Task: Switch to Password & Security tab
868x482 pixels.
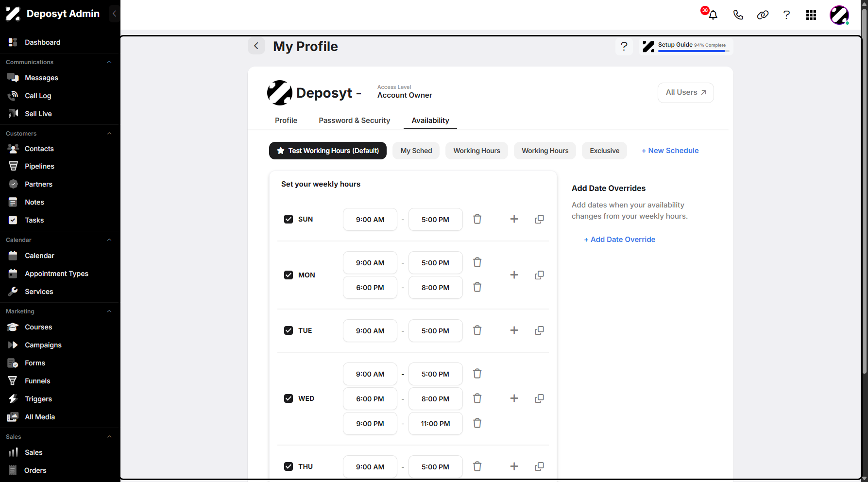Action: click(355, 120)
